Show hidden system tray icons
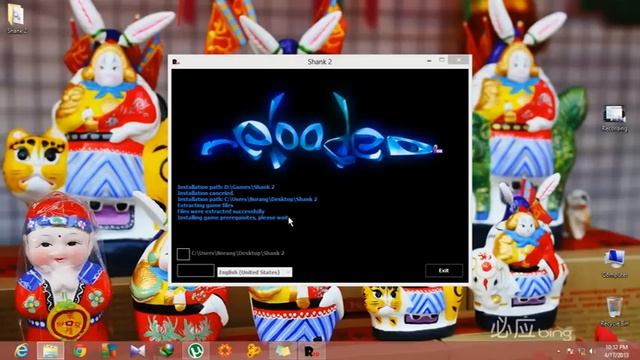 click(x=559, y=351)
